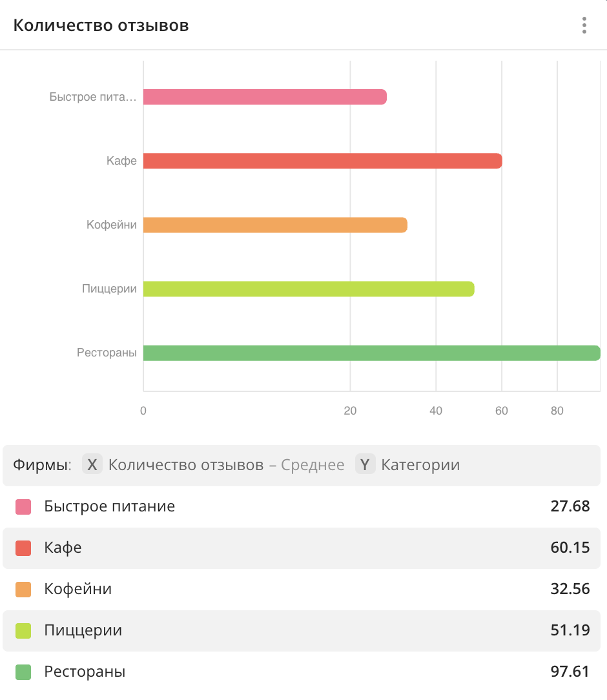Open the Категории axis setting

(420, 465)
